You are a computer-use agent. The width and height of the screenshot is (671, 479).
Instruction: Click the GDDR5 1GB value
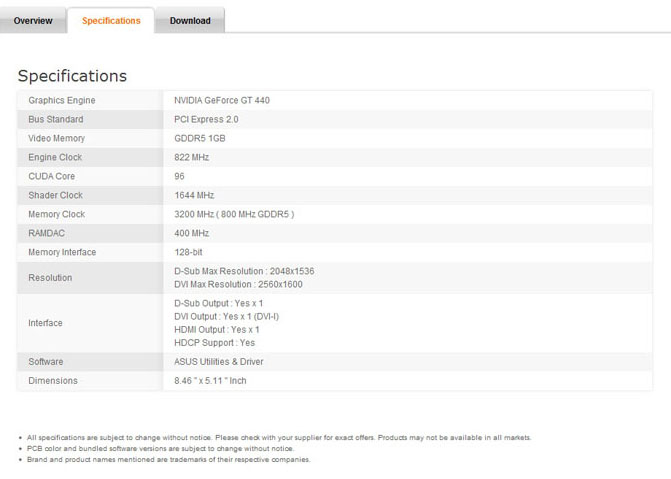coord(200,138)
